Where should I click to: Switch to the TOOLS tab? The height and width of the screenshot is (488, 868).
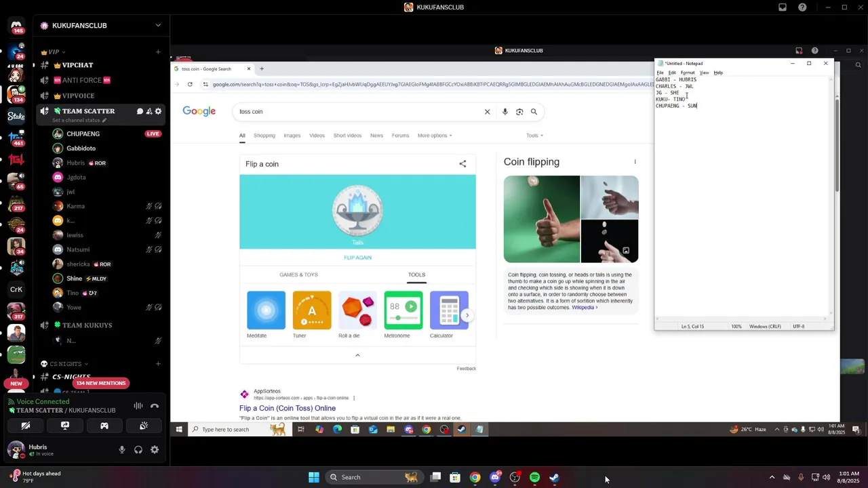[x=416, y=274]
